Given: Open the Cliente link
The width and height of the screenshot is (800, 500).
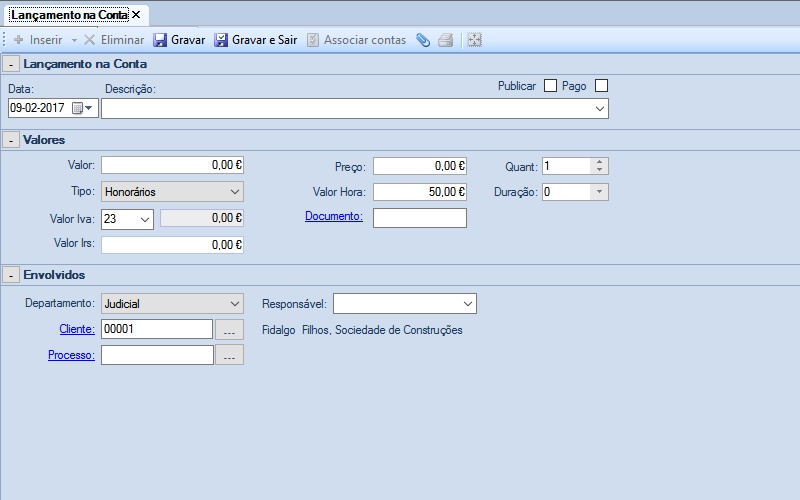Looking at the screenshot, I should 77,329.
